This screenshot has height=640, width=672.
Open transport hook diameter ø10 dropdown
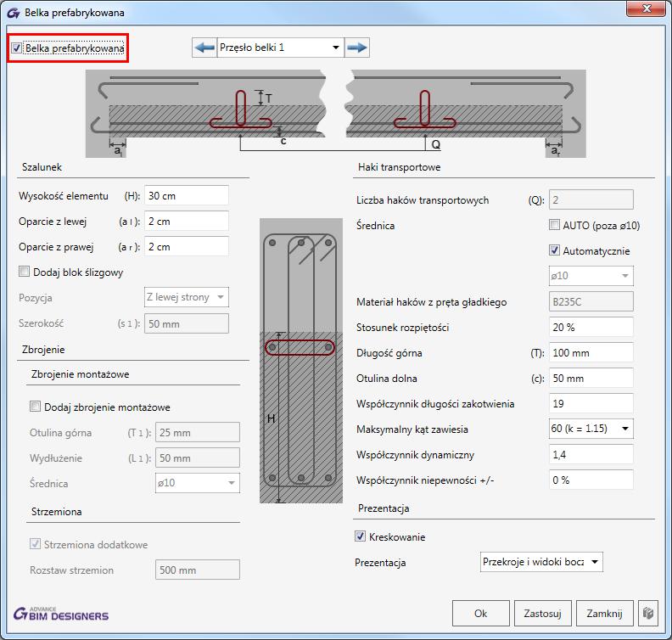(591, 276)
